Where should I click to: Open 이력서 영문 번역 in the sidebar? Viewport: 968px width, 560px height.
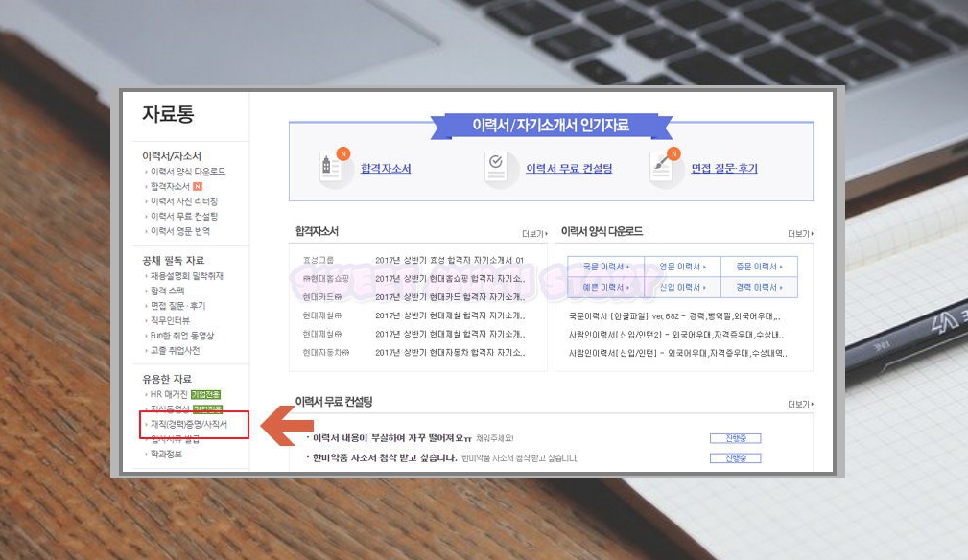click(180, 231)
